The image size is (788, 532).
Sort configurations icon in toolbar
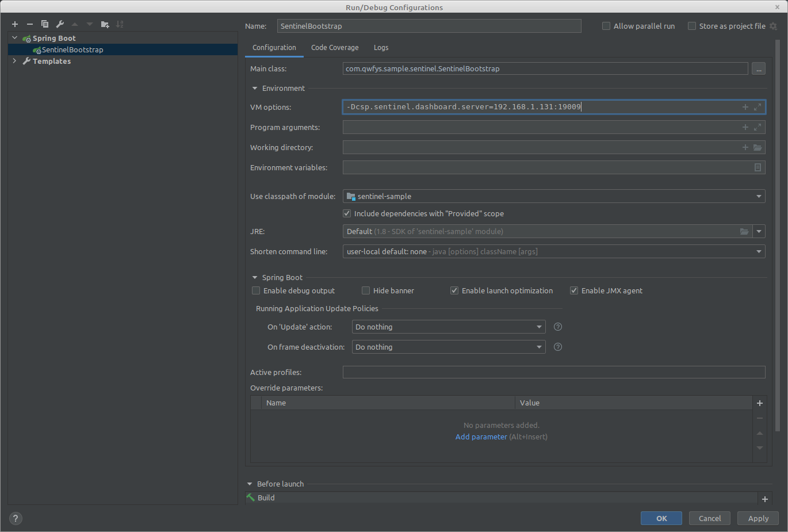120,24
